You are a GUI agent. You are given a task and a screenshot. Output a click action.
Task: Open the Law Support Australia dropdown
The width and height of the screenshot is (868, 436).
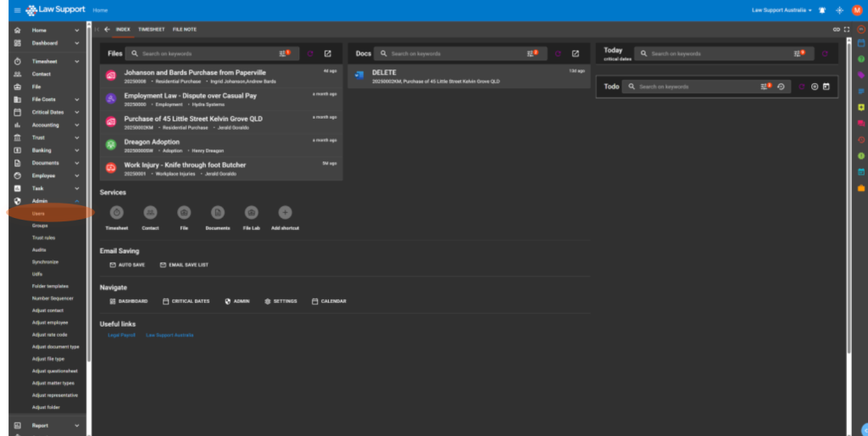(x=782, y=10)
